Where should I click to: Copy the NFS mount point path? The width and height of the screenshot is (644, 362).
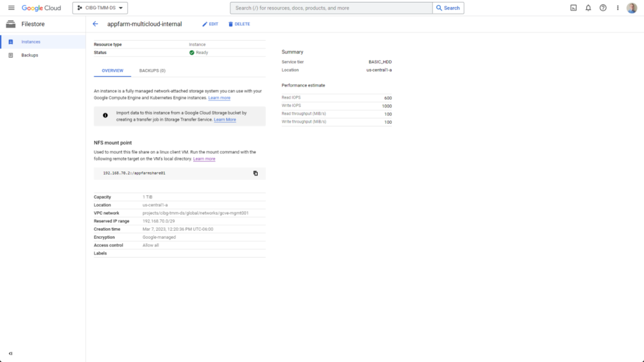255,173
